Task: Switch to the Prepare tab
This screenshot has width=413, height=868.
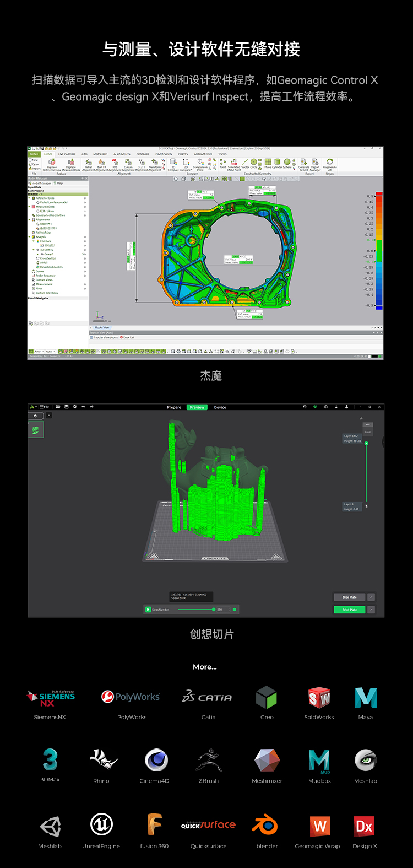Action: [174, 407]
